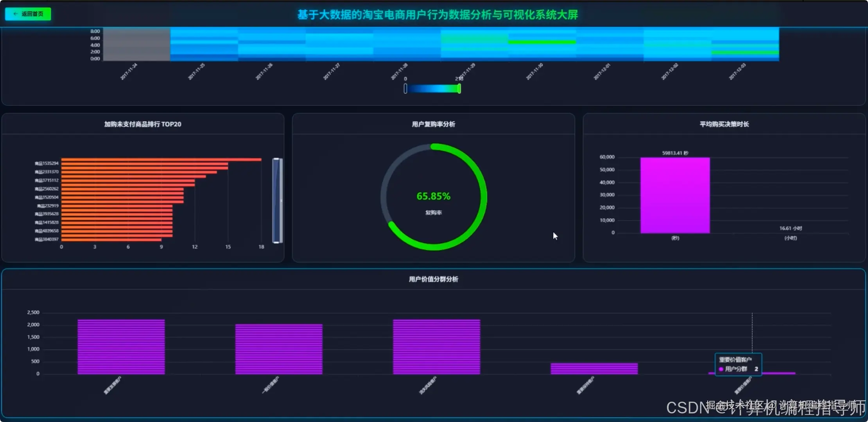This screenshot has width=868, height=422.
Task: Click the first purple bar in 用户价值分群分析
Action: 121,347
